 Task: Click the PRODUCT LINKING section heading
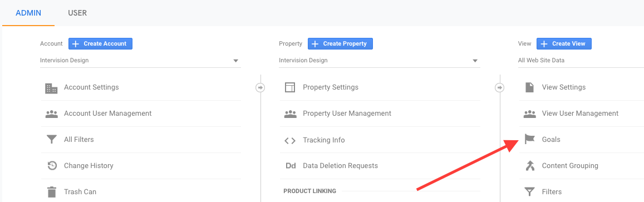pyautogui.click(x=309, y=191)
